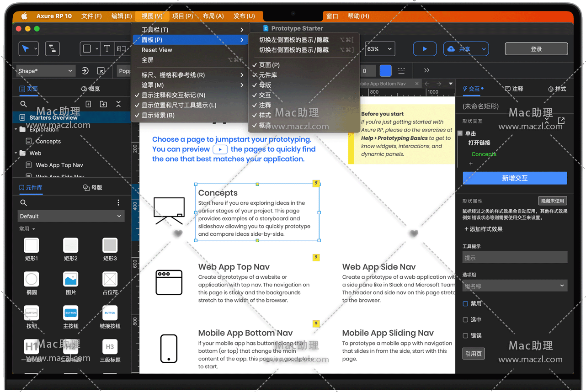Open the 编辑 (E) menu in menu bar

coord(122,16)
